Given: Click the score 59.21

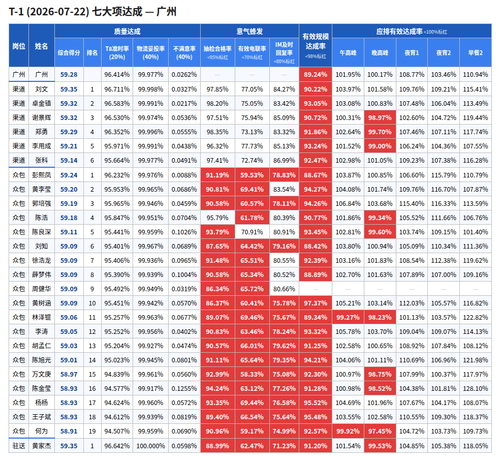Looking at the screenshot, I should click(69, 146).
